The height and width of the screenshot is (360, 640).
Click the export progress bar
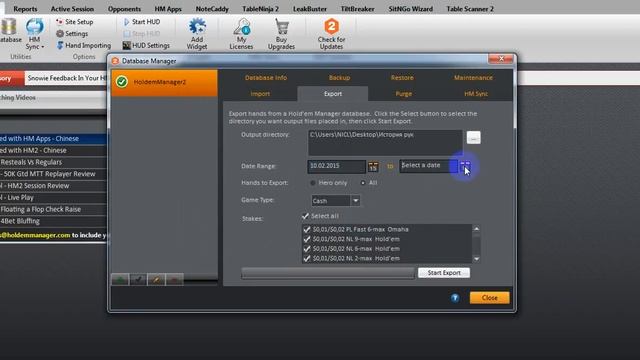point(328,273)
